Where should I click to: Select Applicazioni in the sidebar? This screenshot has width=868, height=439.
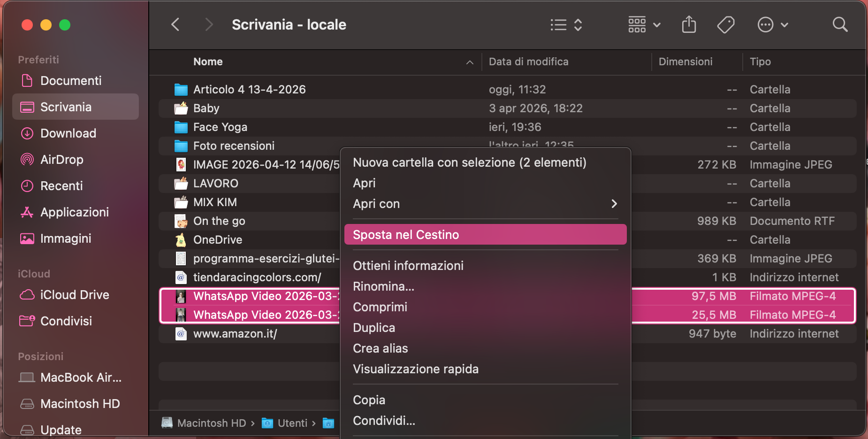click(x=74, y=212)
